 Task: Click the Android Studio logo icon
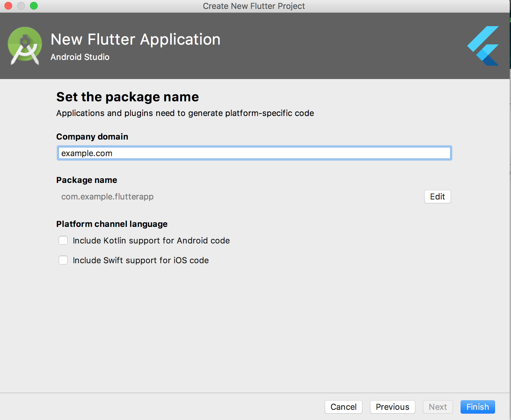[25, 46]
